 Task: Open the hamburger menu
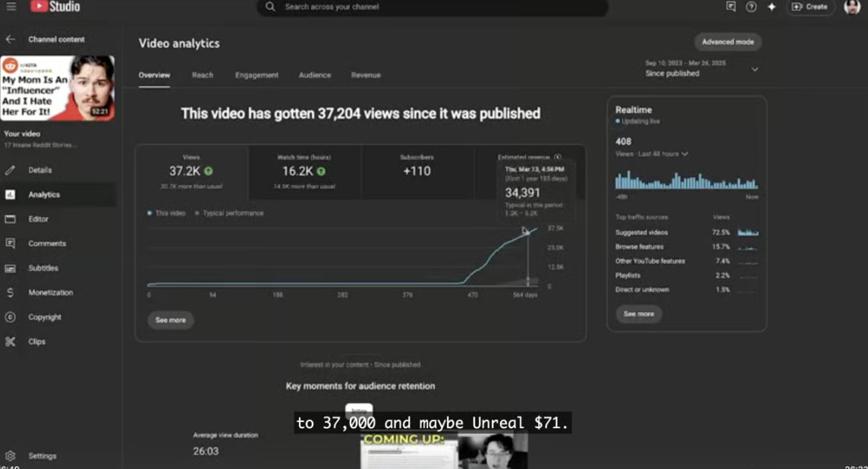pyautogui.click(x=11, y=7)
